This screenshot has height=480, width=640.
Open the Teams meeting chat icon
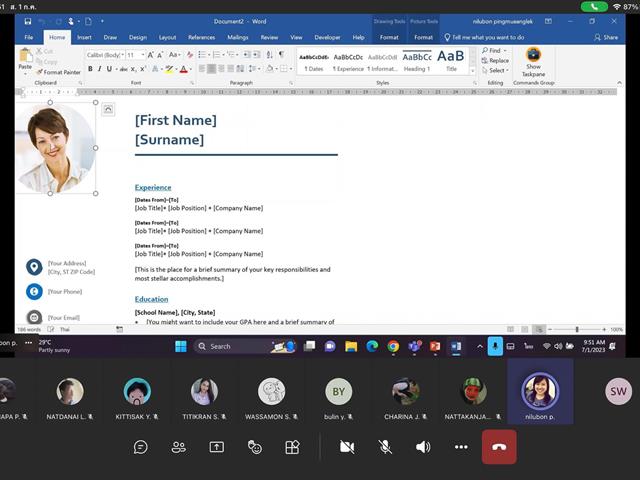tap(140, 447)
